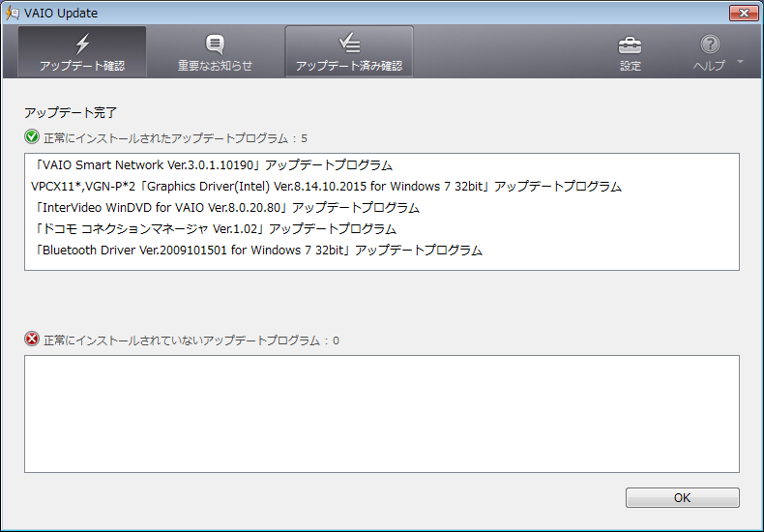This screenshot has height=532, width=764.
Task: Select the VAIO Smart Network Ver.3.0.1.10190 entry
Action: coord(212,165)
